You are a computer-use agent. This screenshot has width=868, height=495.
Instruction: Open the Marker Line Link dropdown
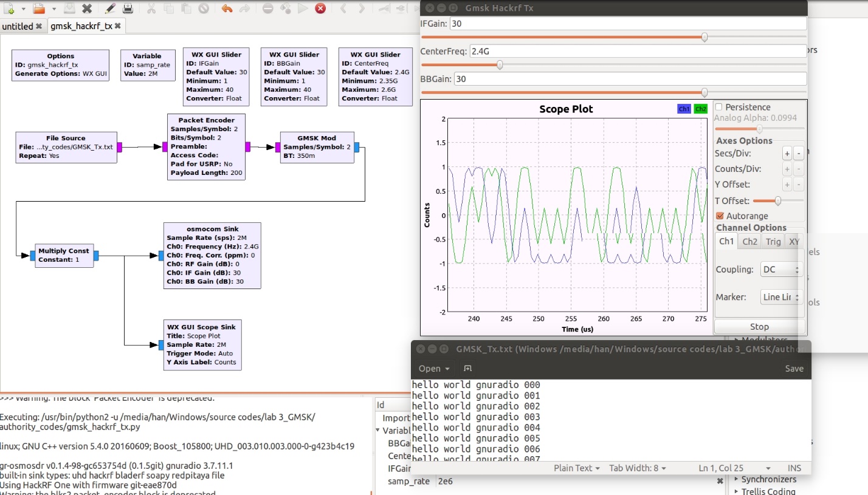[x=781, y=297]
